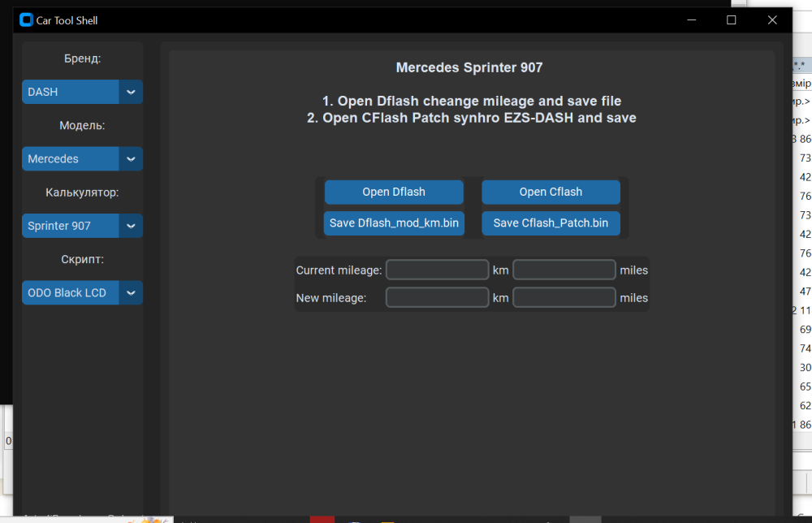
Task: Focus the New mileage km field
Action: [438, 298]
